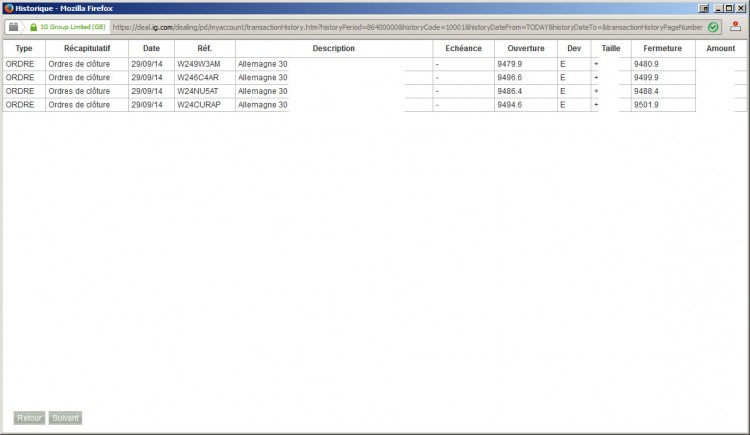This screenshot has height=435, width=750.
Task: Click the Firefox logo in title bar
Action: 8,8
